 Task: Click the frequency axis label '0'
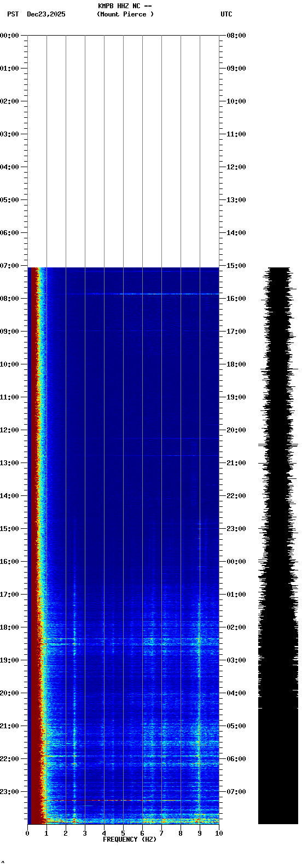(x=27, y=833)
